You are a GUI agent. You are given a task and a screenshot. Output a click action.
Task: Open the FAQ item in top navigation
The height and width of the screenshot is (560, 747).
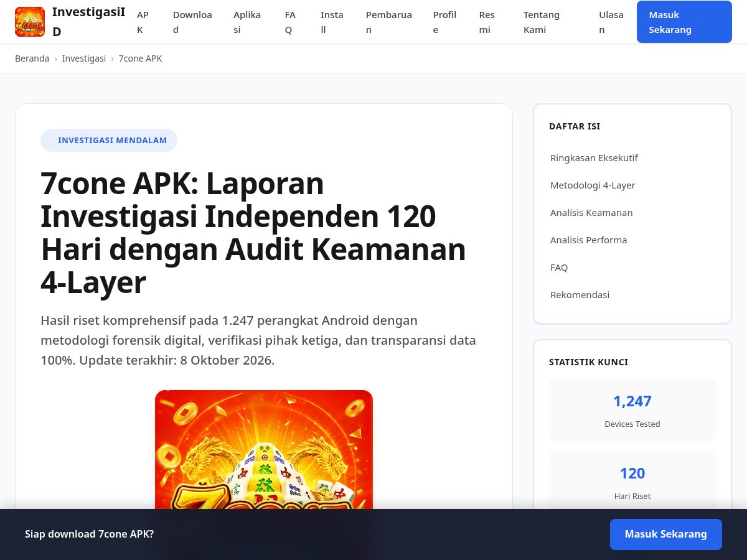[x=290, y=22]
